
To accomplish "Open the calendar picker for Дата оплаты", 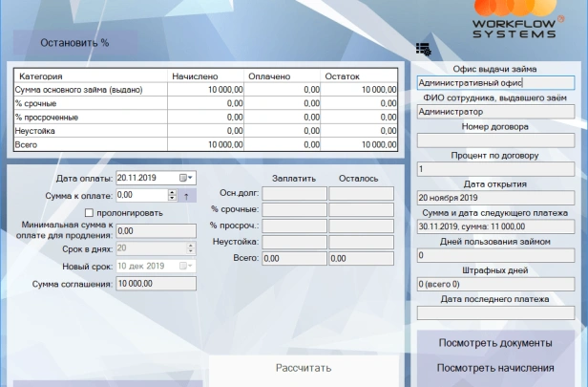I will 186,178.
